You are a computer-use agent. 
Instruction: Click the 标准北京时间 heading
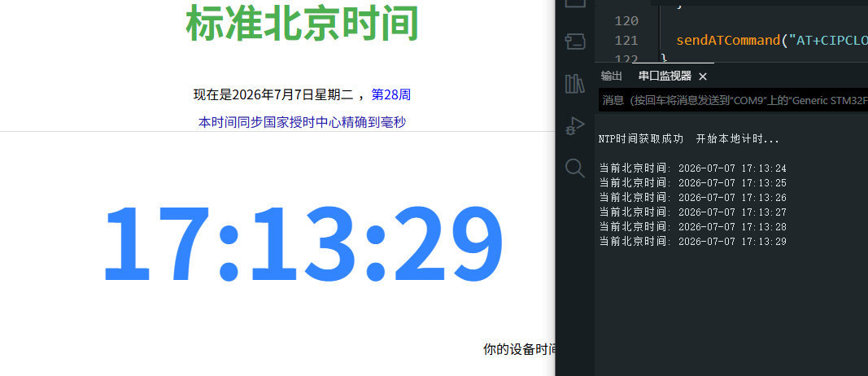point(303,24)
